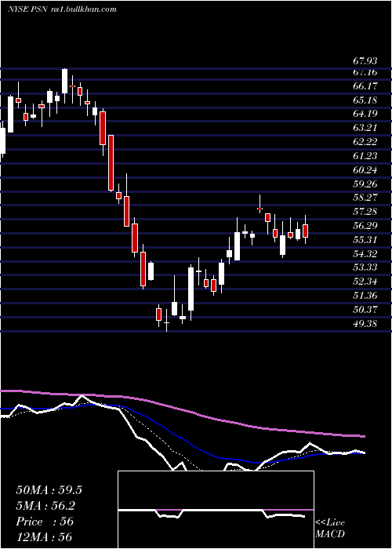392x549 pixels.
Task: Click the 50.37 price label
Action: 365,309
